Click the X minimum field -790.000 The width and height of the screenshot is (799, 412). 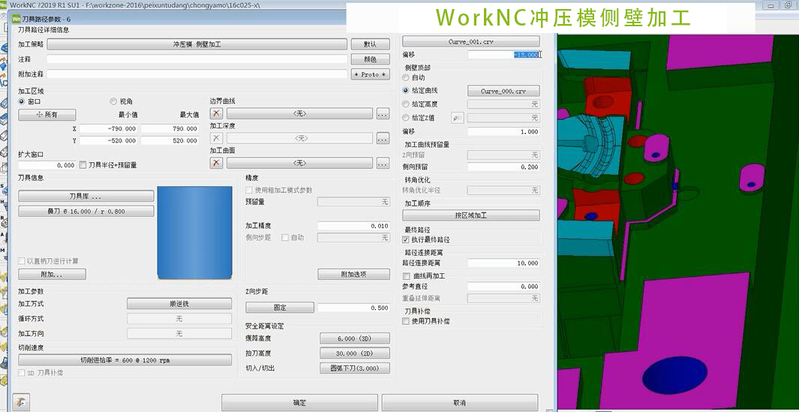(x=109, y=129)
